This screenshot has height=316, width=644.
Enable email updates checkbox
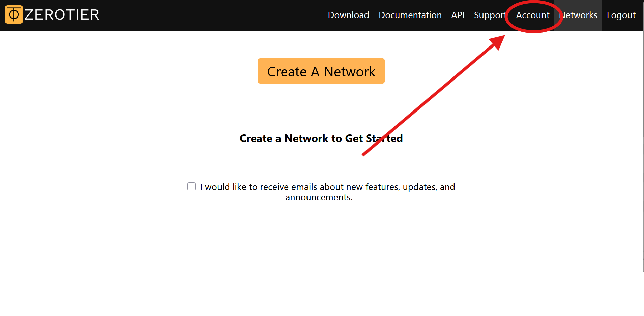[192, 186]
